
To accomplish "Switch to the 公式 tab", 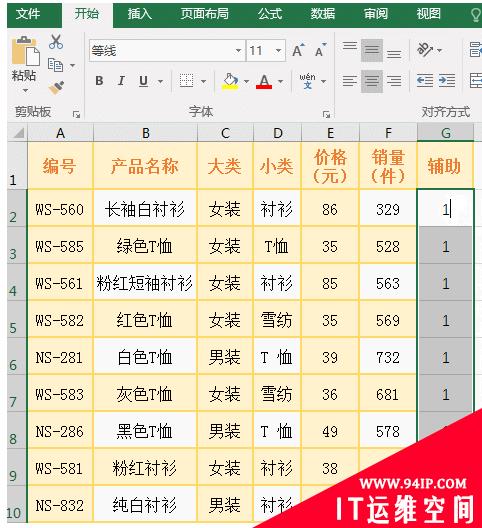I will point(269,14).
